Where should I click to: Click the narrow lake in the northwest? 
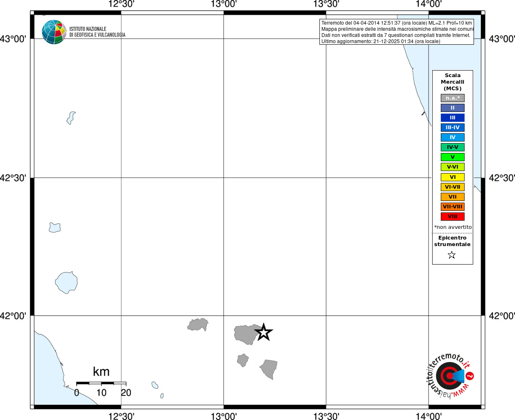tap(71, 118)
